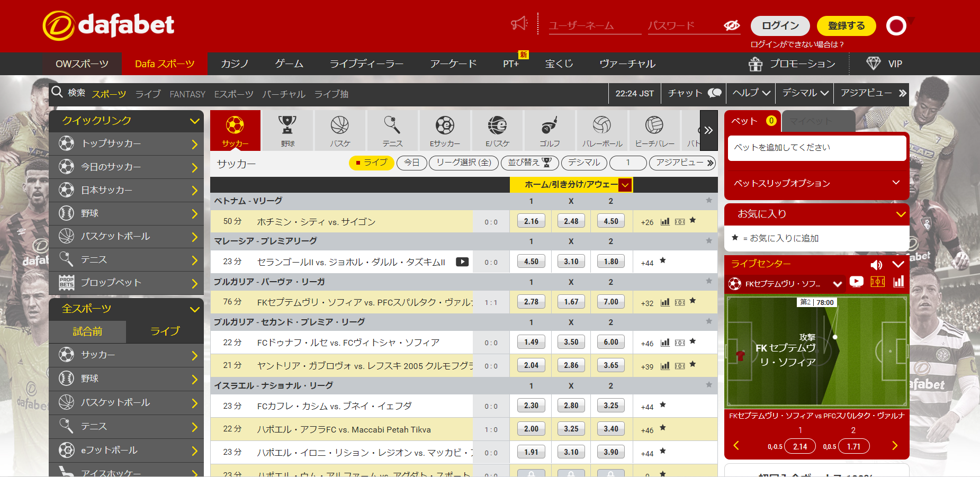Switch to the greyed マイベット tab

coord(818,121)
